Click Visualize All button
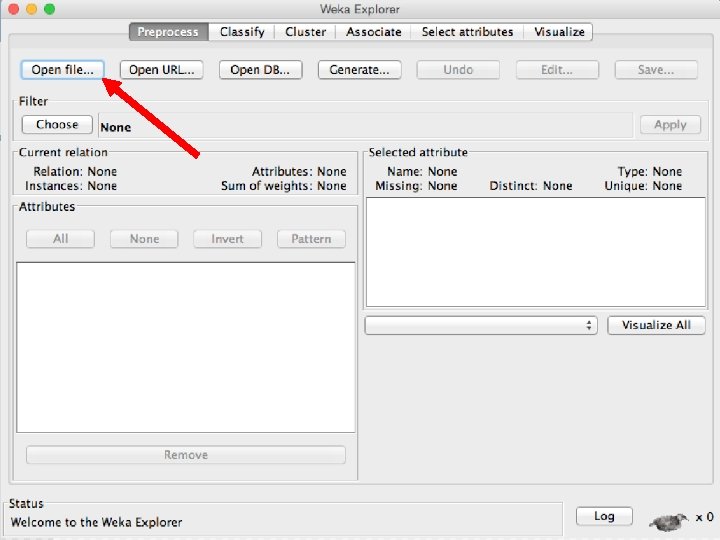720x540 pixels. pyautogui.click(x=656, y=325)
